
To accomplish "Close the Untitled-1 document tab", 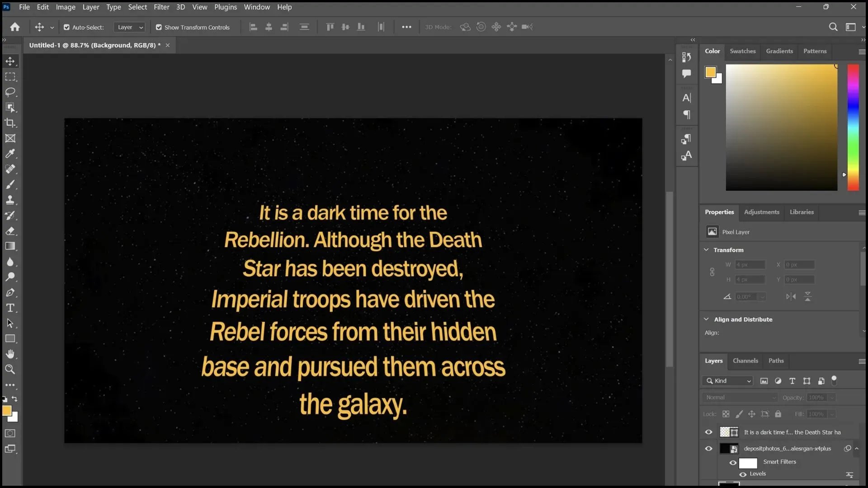I will (168, 45).
